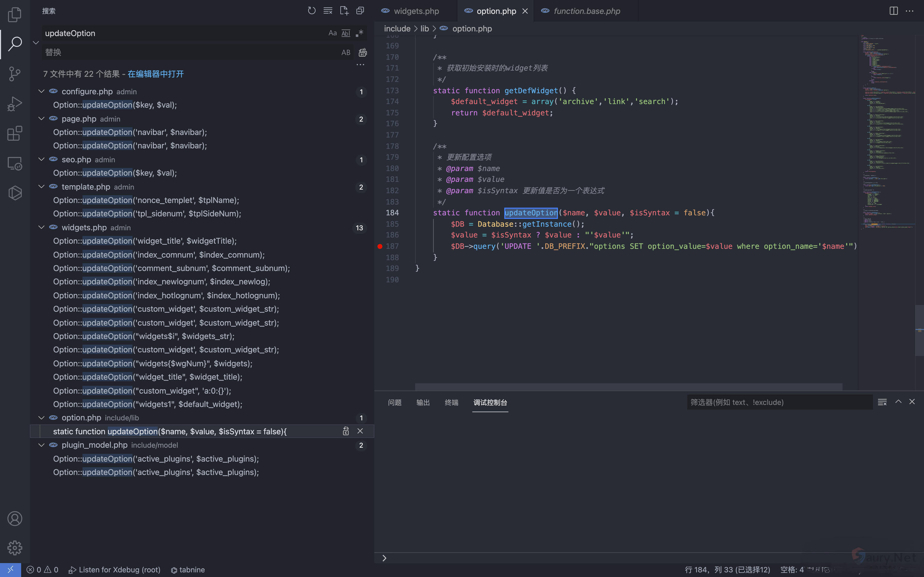
Task: Open the Explorer view in activity bar
Action: point(14,14)
